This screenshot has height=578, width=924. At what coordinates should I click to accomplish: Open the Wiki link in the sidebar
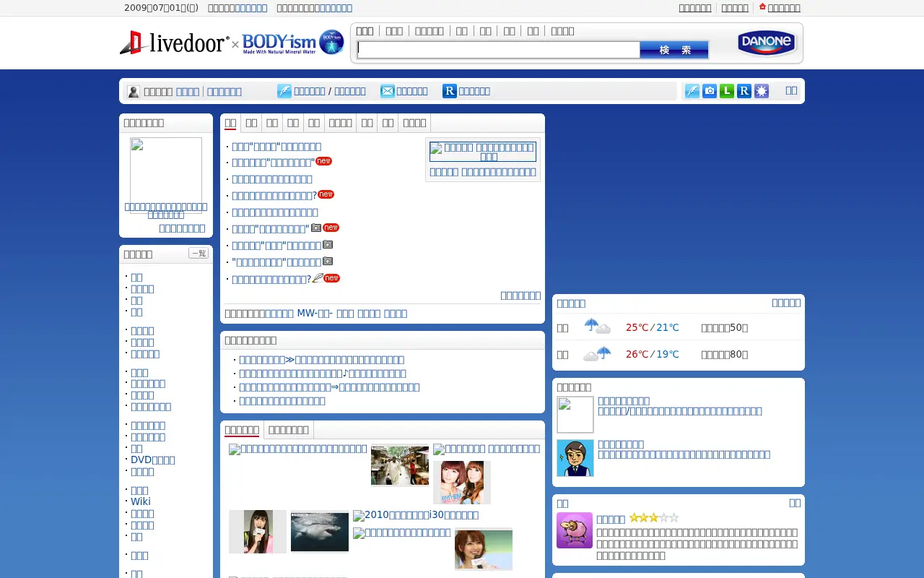[141, 501]
